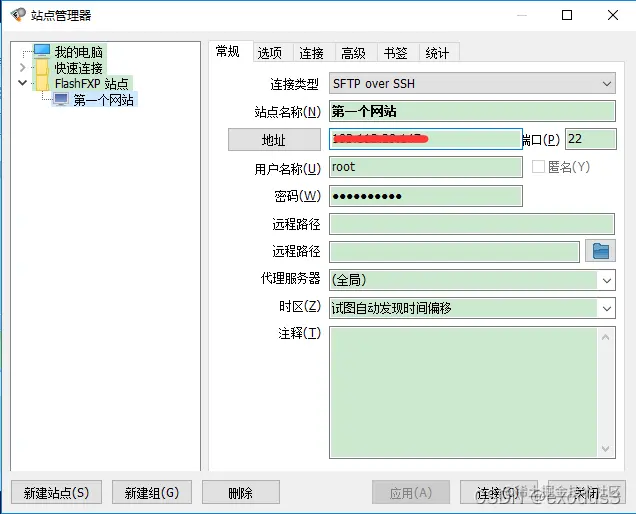Click the 应用(A) button
This screenshot has height=514, width=636.
pyautogui.click(x=410, y=492)
